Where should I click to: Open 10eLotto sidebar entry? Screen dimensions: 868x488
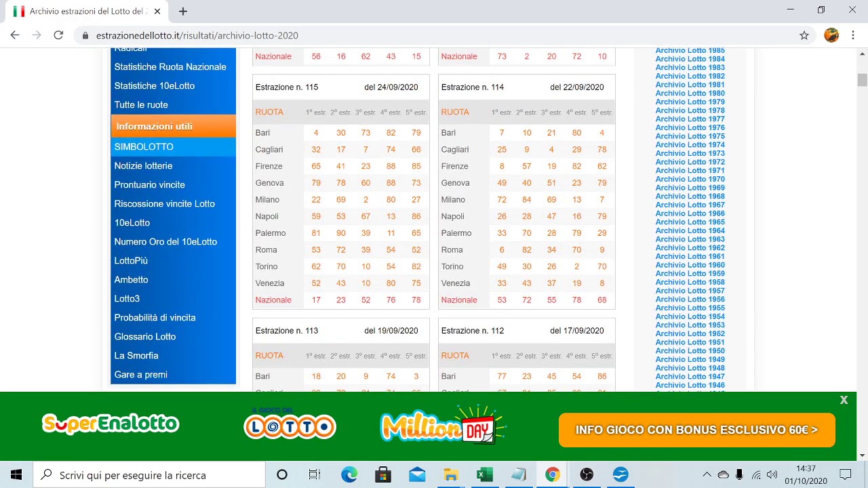point(132,222)
